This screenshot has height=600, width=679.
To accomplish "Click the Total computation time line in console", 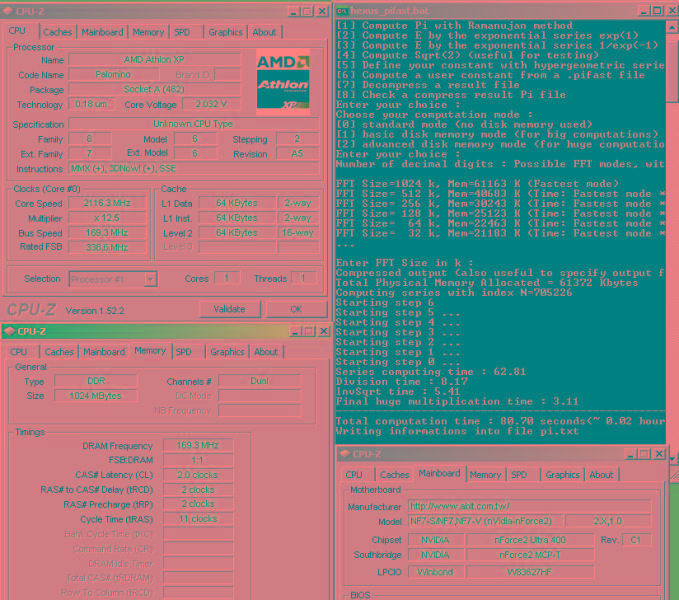I will (500, 421).
